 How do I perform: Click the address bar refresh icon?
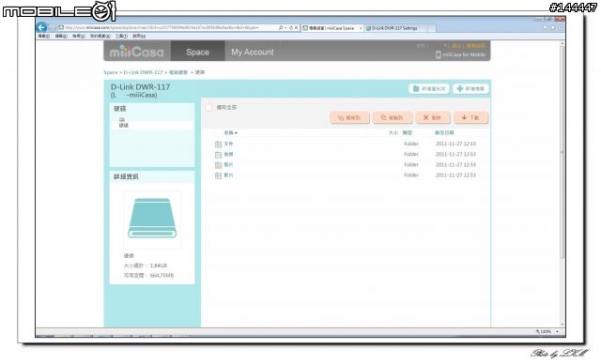tap(291, 27)
